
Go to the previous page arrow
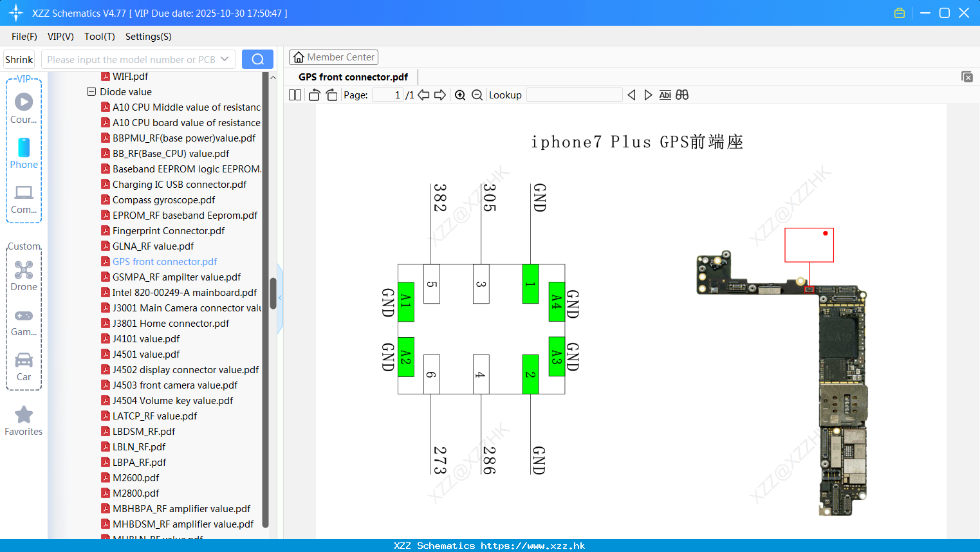click(x=423, y=95)
